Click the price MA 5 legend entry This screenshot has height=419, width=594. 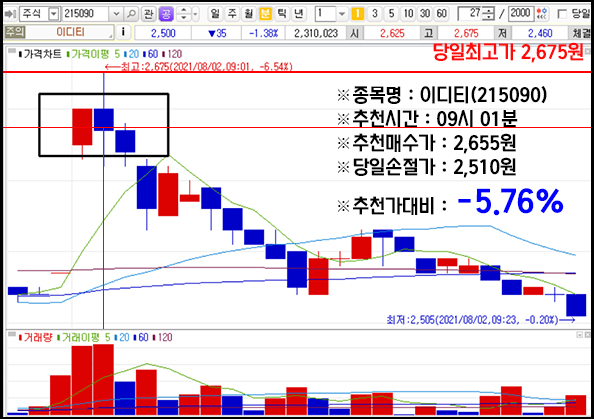(117, 54)
